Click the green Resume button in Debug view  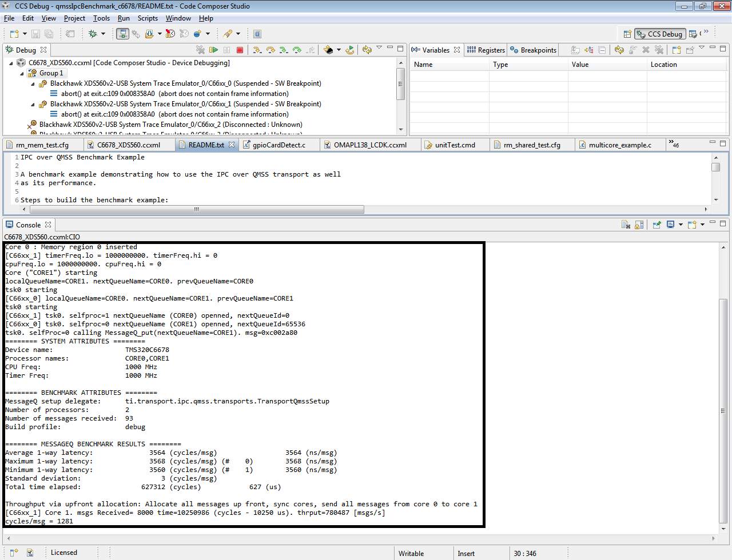pyautogui.click(x=213, y=50)
